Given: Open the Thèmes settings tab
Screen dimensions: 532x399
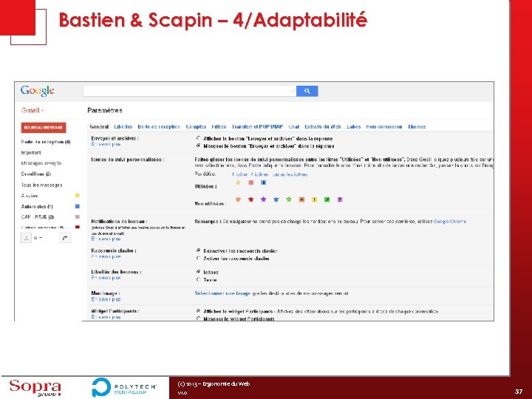Looking at the screenshot, I should [x=417, y=126].
